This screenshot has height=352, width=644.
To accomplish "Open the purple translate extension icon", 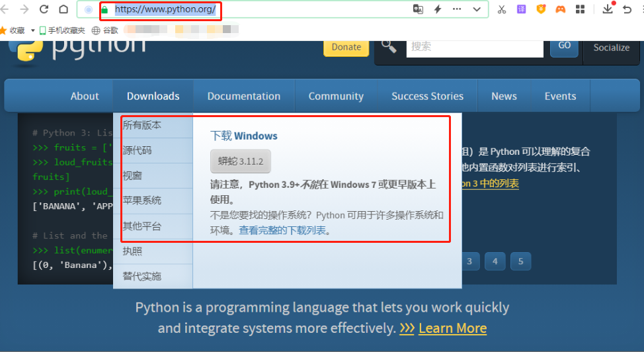I will pyautogui.click(x=521, y=9).
